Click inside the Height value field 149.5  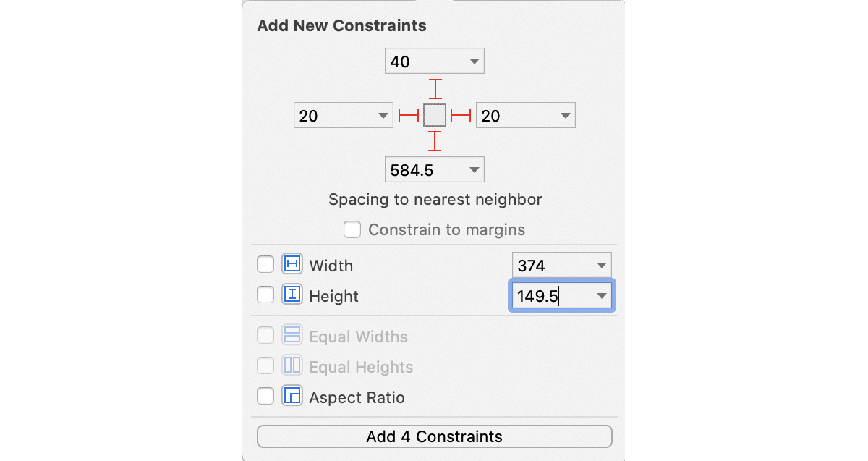click(550, 296)
